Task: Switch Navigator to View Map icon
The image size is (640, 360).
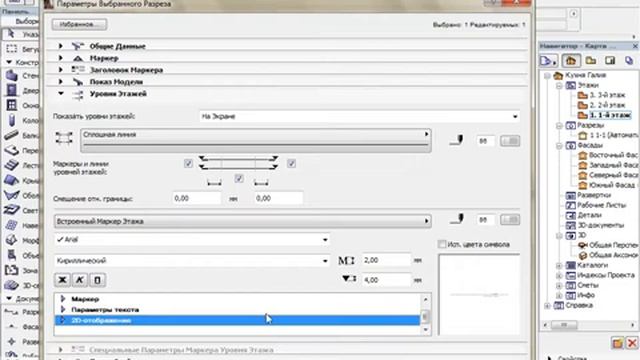Action: click(x=591, y=61)
